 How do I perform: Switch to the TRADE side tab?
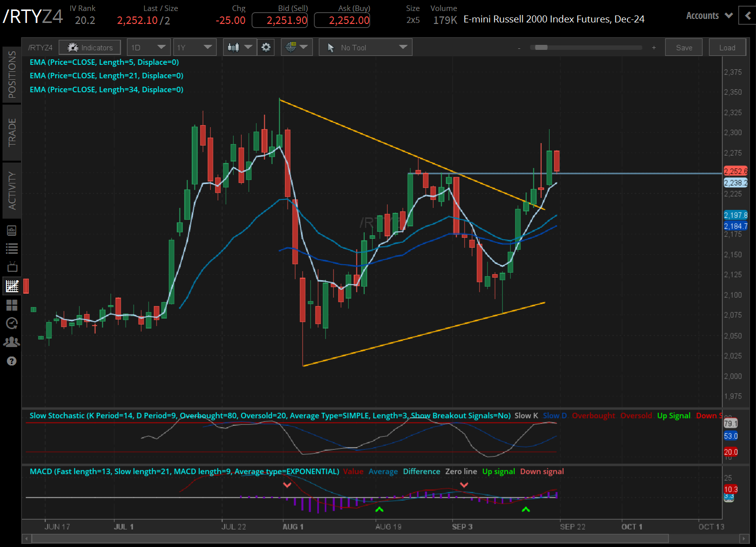pyautogui.click(x=12, y=133)
